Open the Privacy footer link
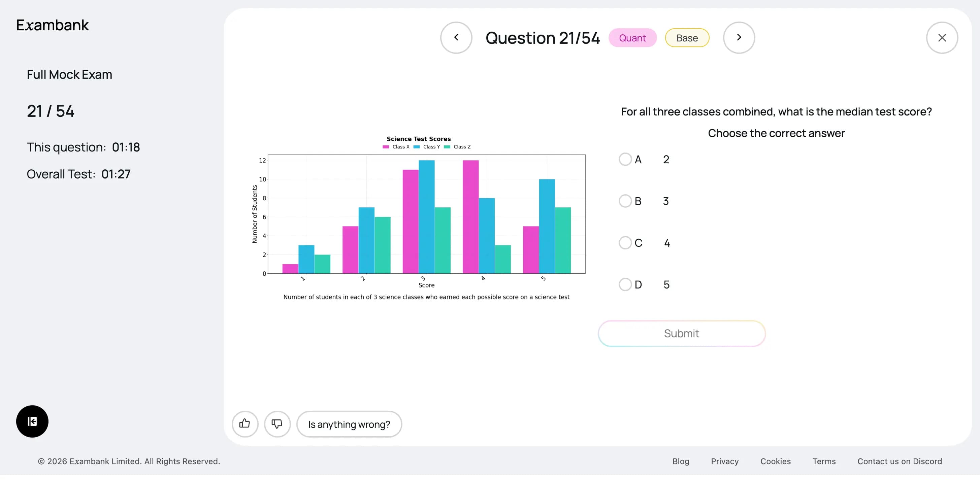Screen dimensions: 980x480 [x=724, y=461]
